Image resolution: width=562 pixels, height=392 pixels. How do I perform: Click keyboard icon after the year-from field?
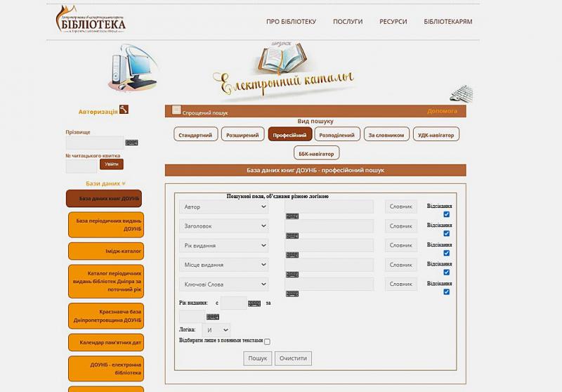pos(254,303)
